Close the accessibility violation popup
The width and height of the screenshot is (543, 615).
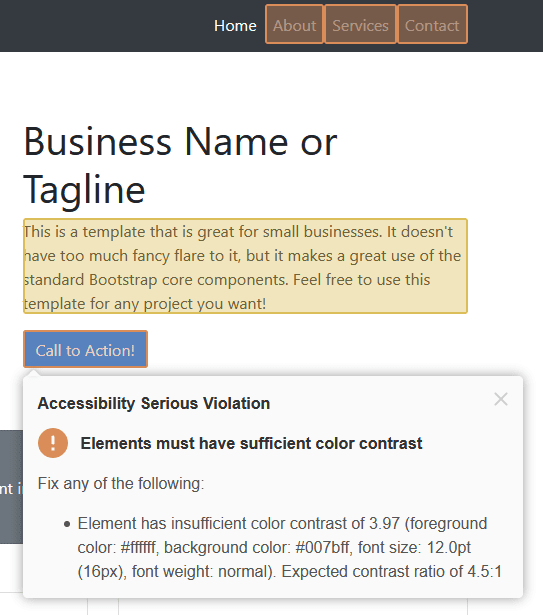(501, 399)
